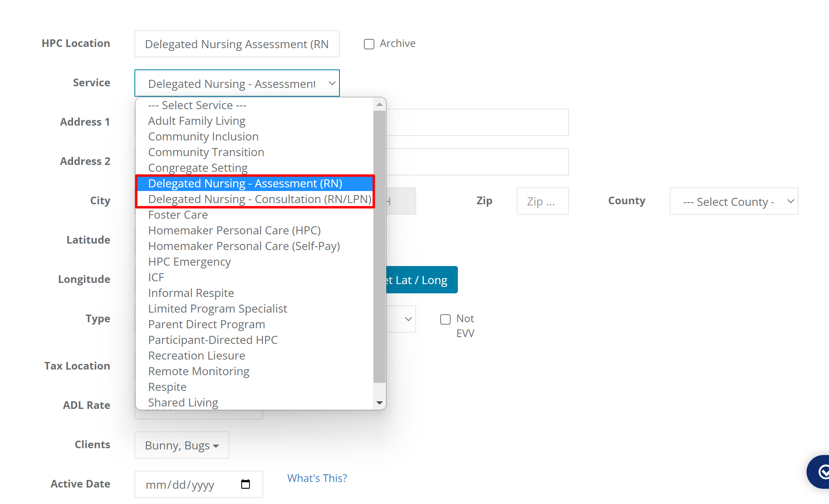Select Delegated Nursing - Consultation (RN/LPN)

(259, 199)
